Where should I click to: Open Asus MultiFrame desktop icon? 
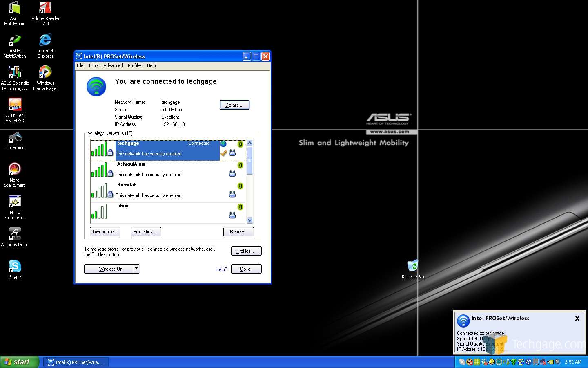coord(15,13)
